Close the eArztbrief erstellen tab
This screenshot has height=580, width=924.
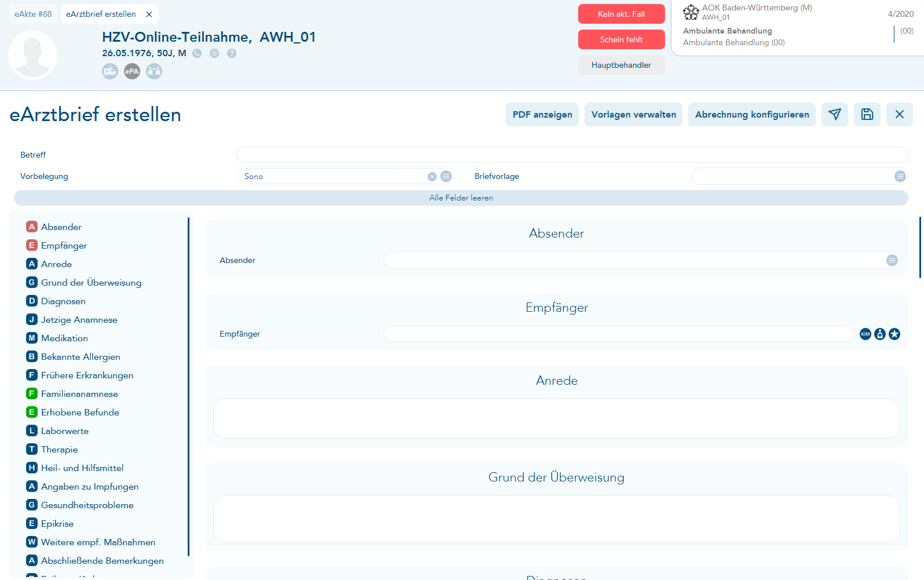pyautogui.click(x=149, y=14)
